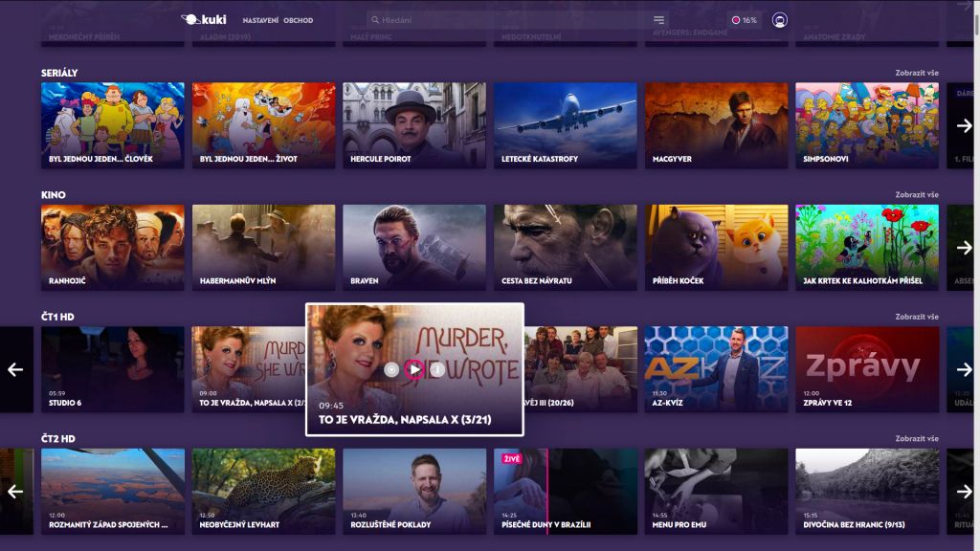Play the hovered Murder, She Wrote episode

(413, 369)
